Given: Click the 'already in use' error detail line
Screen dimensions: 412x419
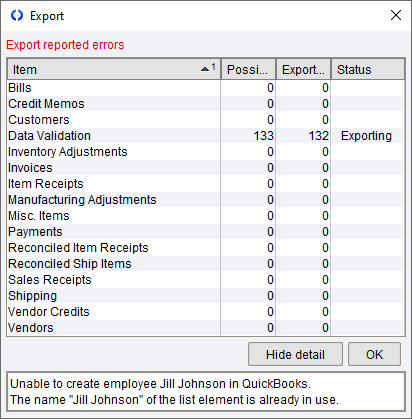Looking at the screenshot, I should pyautogui.click(x=174, y=399).
